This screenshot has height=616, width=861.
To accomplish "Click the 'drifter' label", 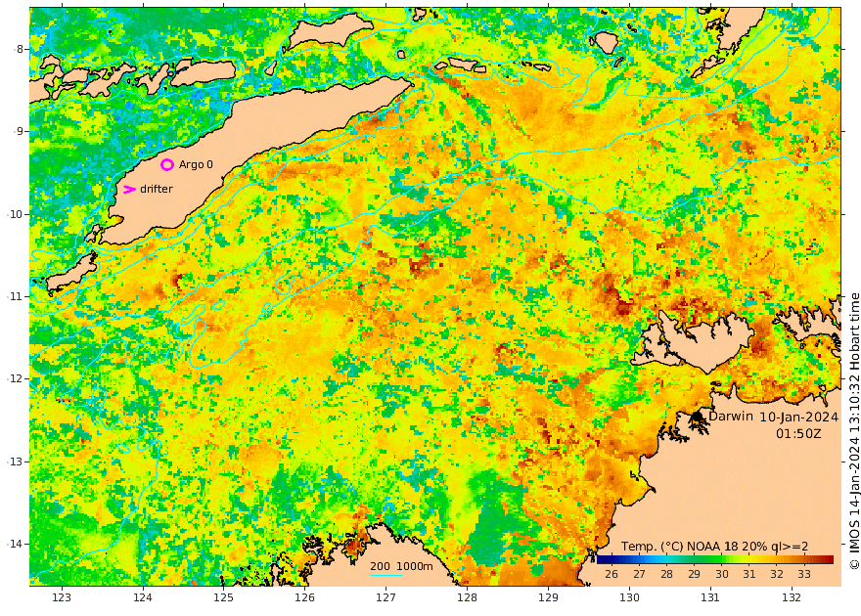I will tap(157, 189).
